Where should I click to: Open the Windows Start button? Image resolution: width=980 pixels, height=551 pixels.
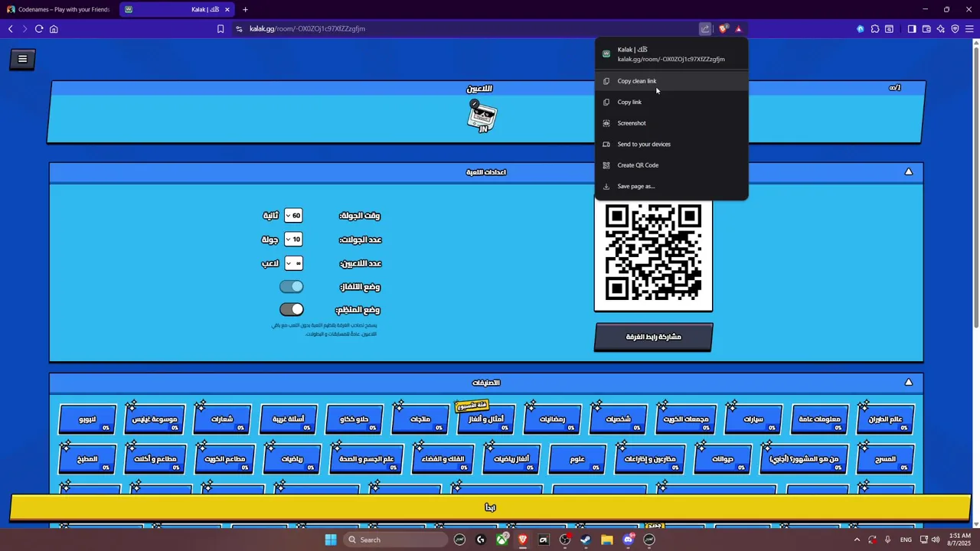tap(331, 540)
